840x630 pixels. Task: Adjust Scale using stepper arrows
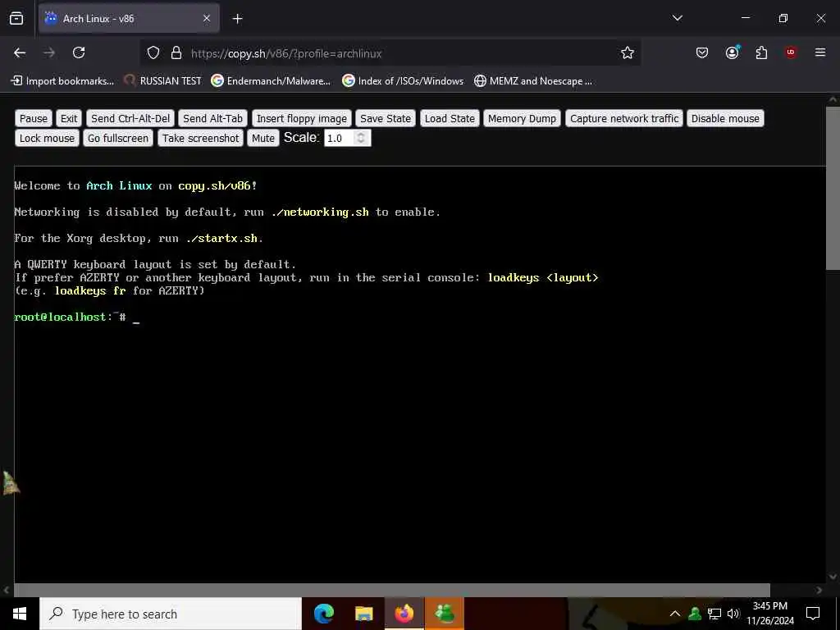(362, 138)
